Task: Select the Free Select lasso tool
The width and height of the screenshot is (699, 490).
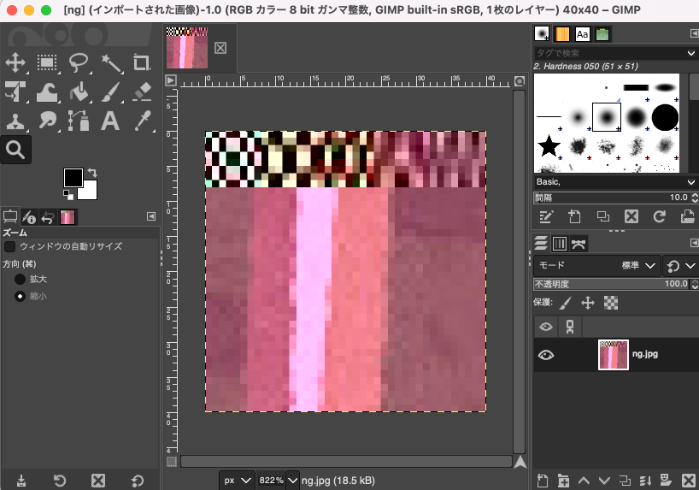Action: tap(79, 63)
